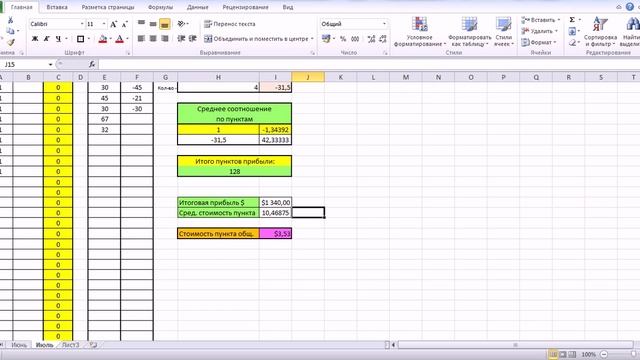Increase font size with the large A icon
Viewport: 640px width, 360px height.
coord(113,24)
